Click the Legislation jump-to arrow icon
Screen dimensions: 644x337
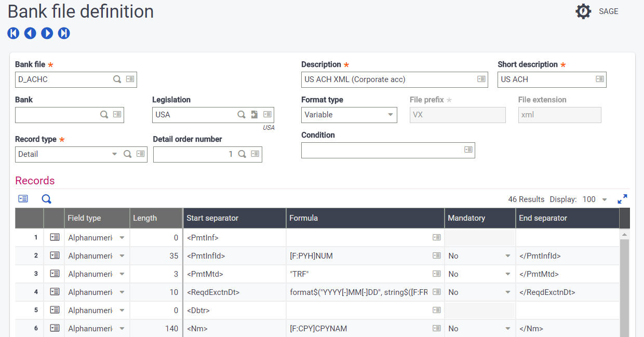(x=254, y=115)
